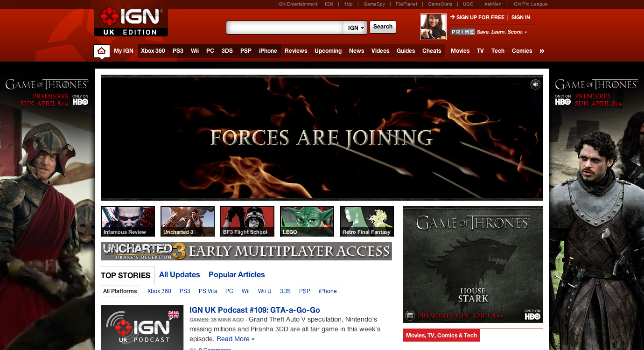
Task: Open Guides in the nav bar
Action: coord(406,51)
